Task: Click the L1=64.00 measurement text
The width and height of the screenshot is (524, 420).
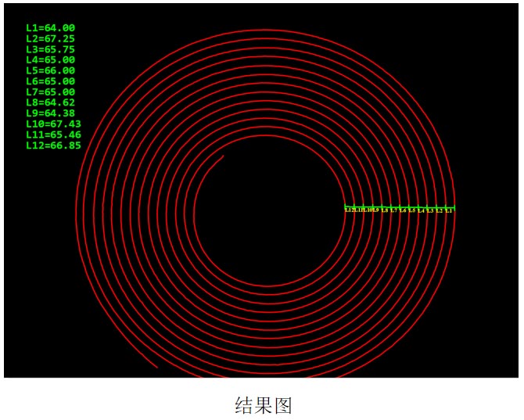Action: (x=50, y=28)
